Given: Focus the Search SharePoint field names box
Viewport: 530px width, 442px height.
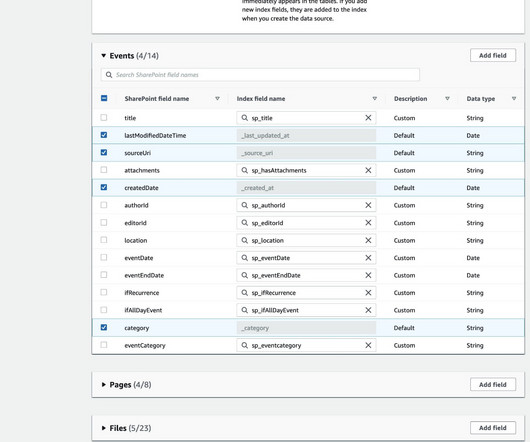Looking at the screenshot, I should (260, 75).
